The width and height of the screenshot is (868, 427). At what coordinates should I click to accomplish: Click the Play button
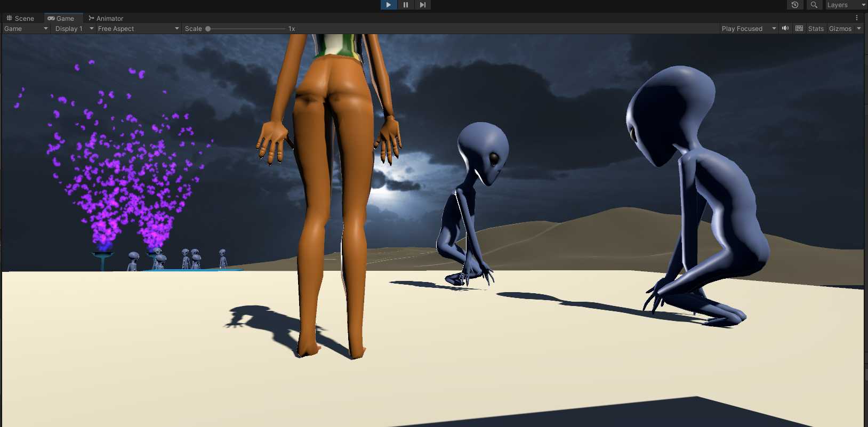(389, 5)
